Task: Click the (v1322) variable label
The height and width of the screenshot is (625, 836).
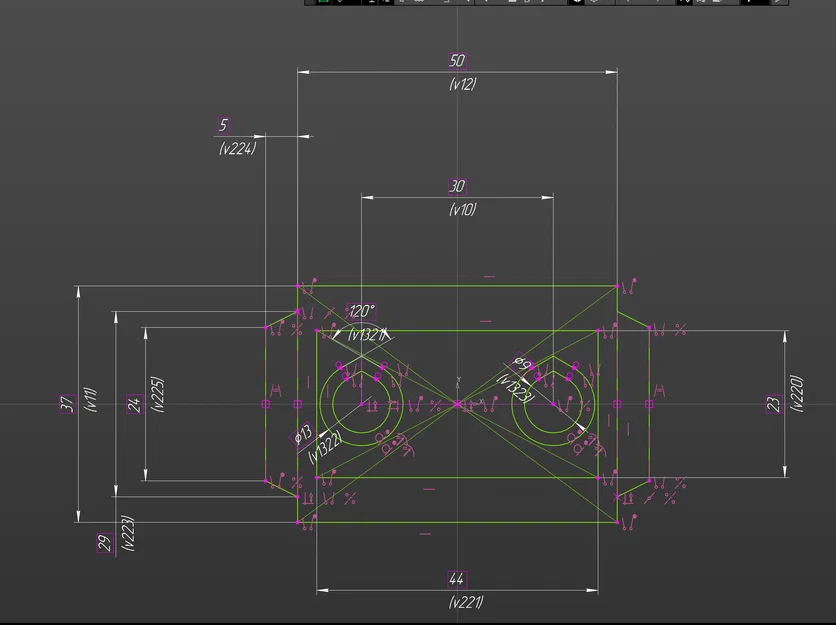Action: point(325,447)
